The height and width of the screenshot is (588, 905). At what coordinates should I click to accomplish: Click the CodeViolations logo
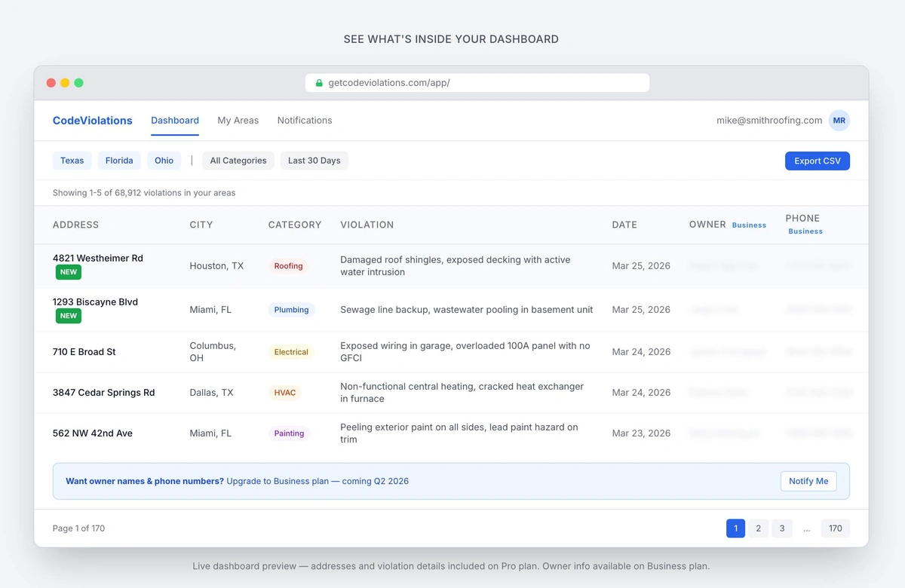92,121
